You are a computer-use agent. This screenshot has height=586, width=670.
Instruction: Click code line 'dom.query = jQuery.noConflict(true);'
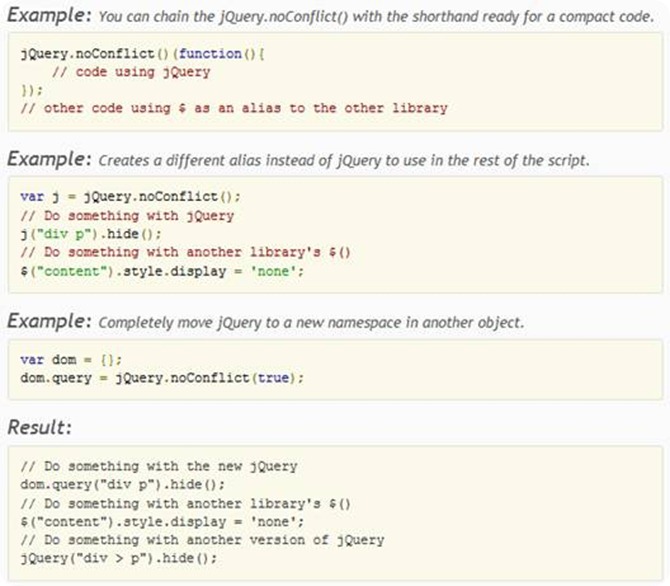point(162,378)
